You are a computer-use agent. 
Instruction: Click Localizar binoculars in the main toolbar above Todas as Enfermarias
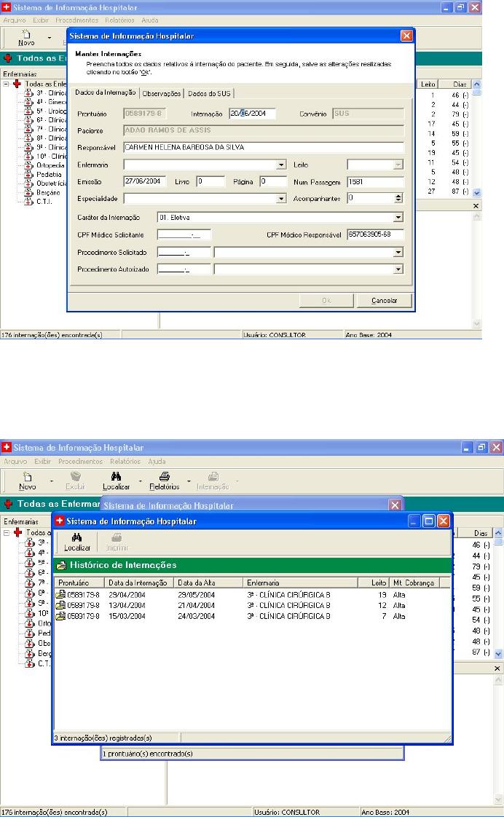pos(116,476)
